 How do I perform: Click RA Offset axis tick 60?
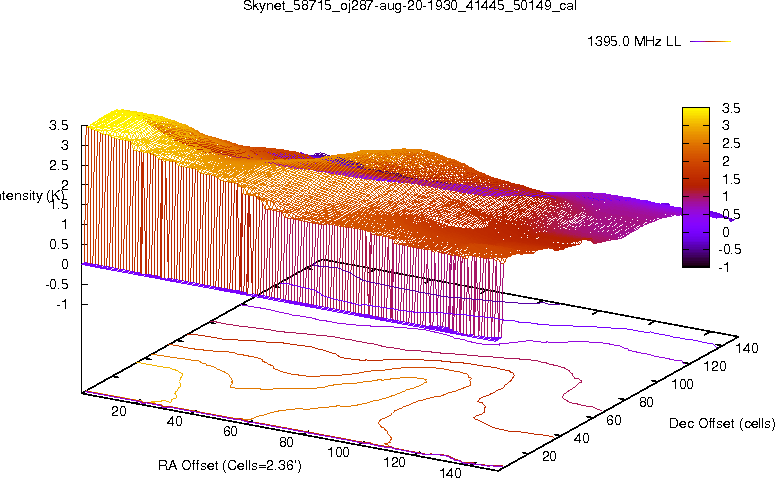pos(230,431)
